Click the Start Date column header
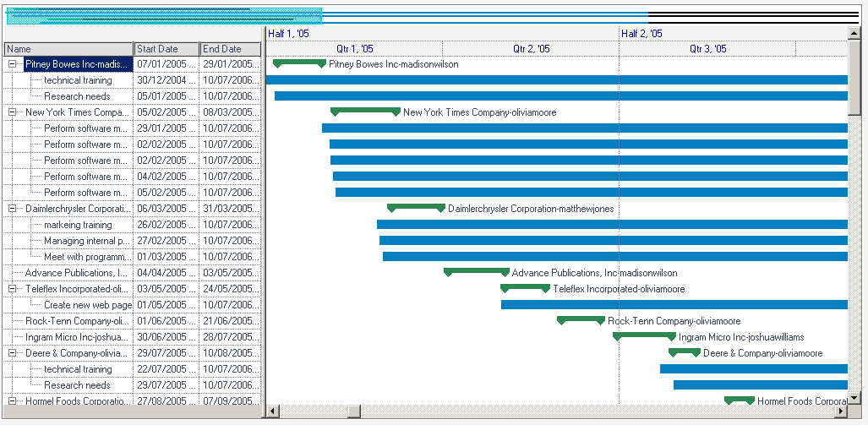 point(167,49)
